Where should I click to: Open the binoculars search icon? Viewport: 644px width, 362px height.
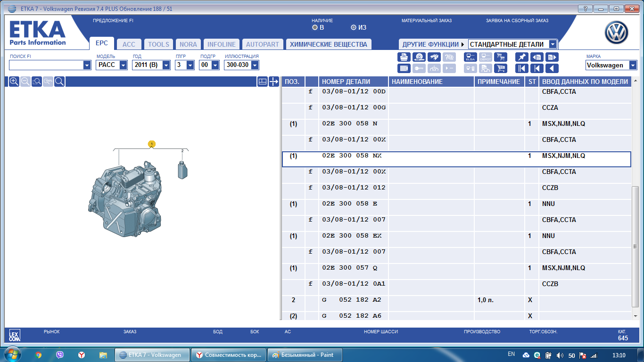[434, 57]
